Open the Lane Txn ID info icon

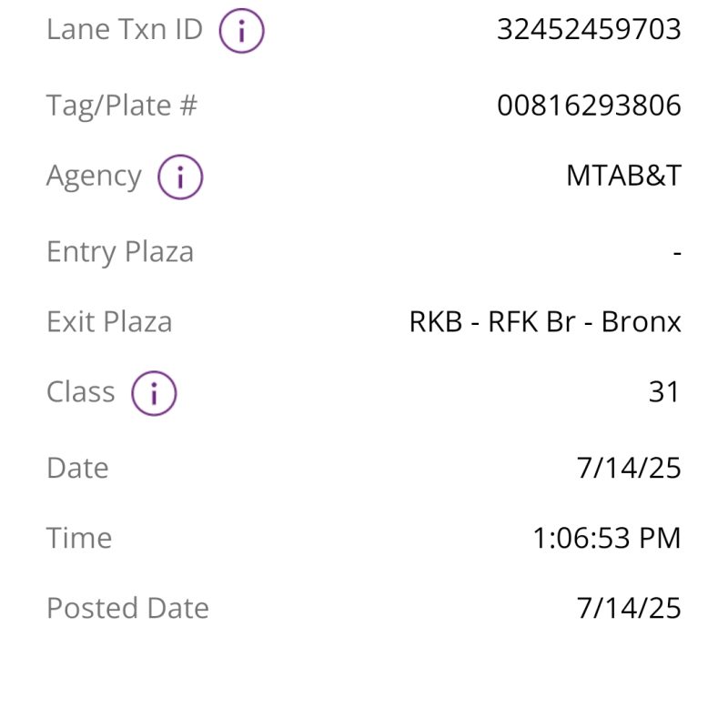[x=241, y=32]
